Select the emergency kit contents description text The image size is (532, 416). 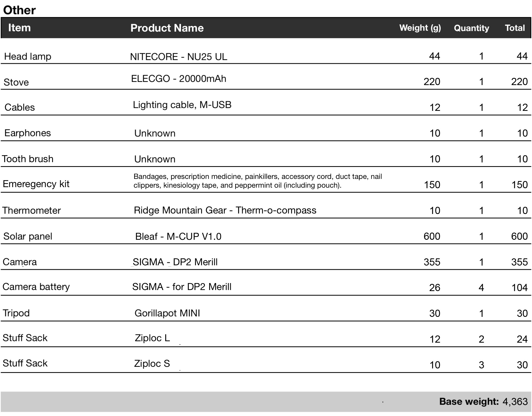257,181
